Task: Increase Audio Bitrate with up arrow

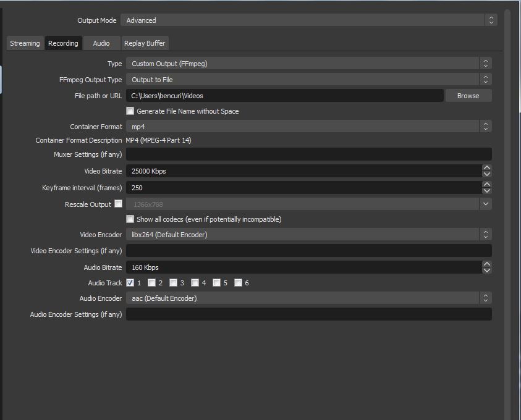Action: pyautogui.click(x=487, y=264)
